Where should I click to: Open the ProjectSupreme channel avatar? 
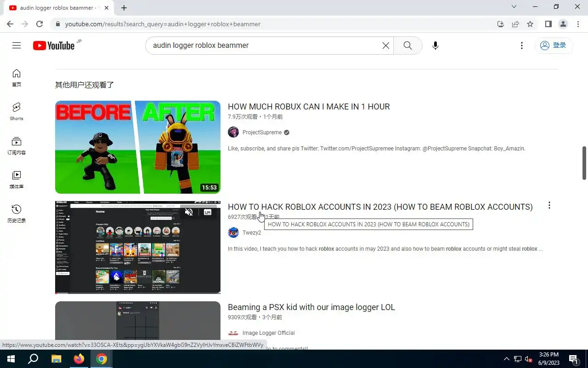tap(233, 132)
